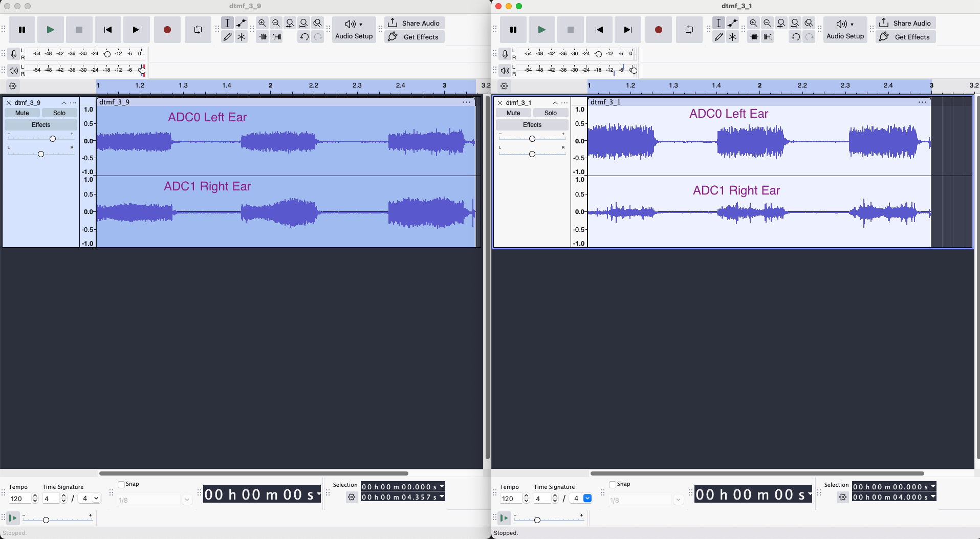Click Zoom In icon in left window
The width and height of the screenshot is (980, 539).
263,23
